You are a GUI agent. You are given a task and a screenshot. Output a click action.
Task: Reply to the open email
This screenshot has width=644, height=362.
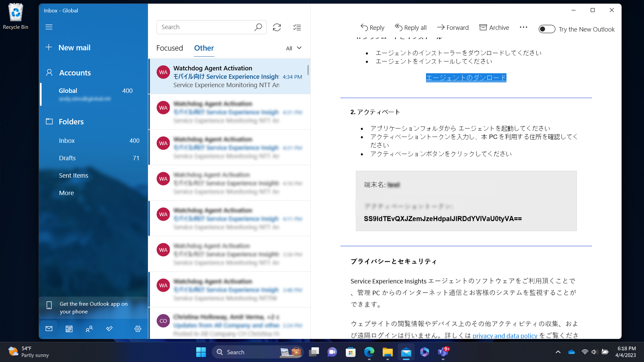point(372,27)
